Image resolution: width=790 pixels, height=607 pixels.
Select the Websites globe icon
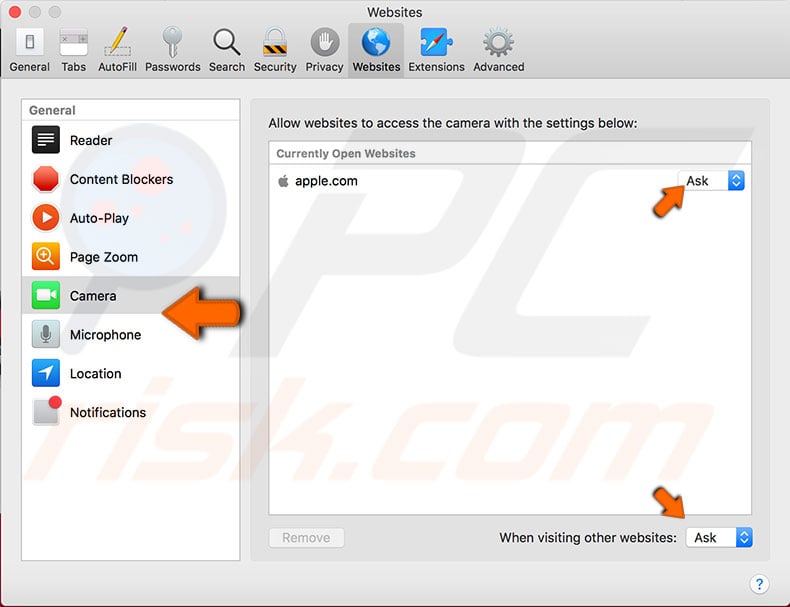pyautogui.click(x=376, y=42)
